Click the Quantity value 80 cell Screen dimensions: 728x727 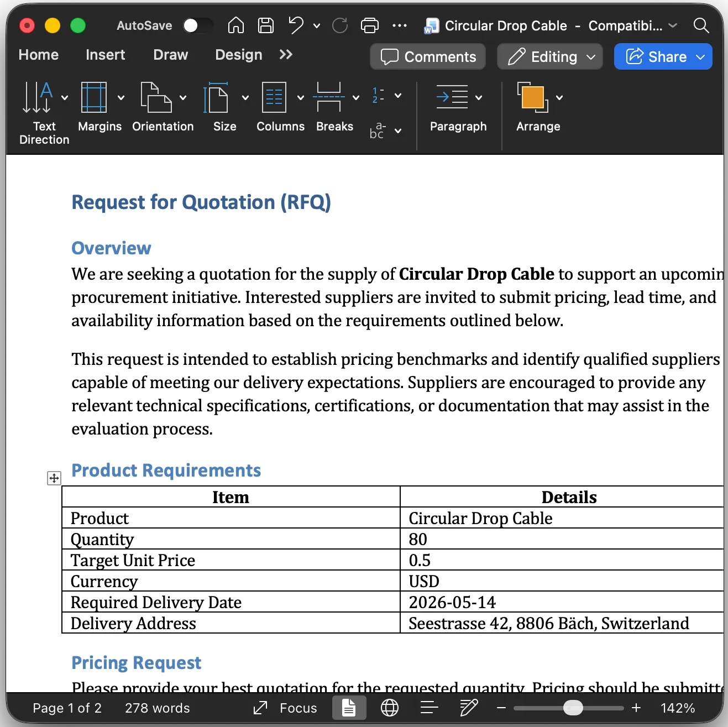click(x=562, y=539)
